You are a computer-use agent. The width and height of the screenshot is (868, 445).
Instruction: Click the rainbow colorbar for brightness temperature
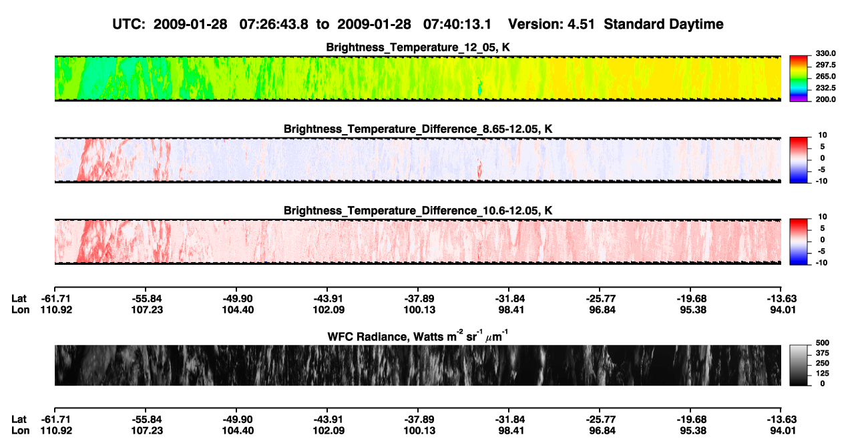799,78
